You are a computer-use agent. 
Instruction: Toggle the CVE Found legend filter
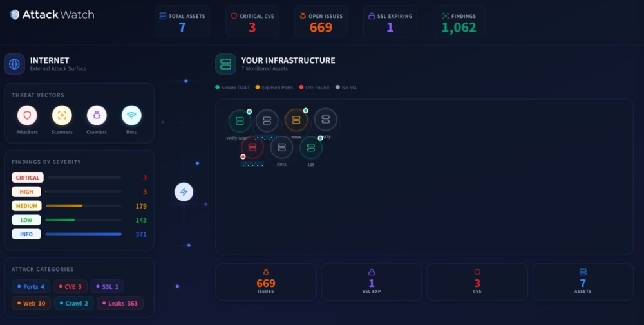(x=314, y=88)
